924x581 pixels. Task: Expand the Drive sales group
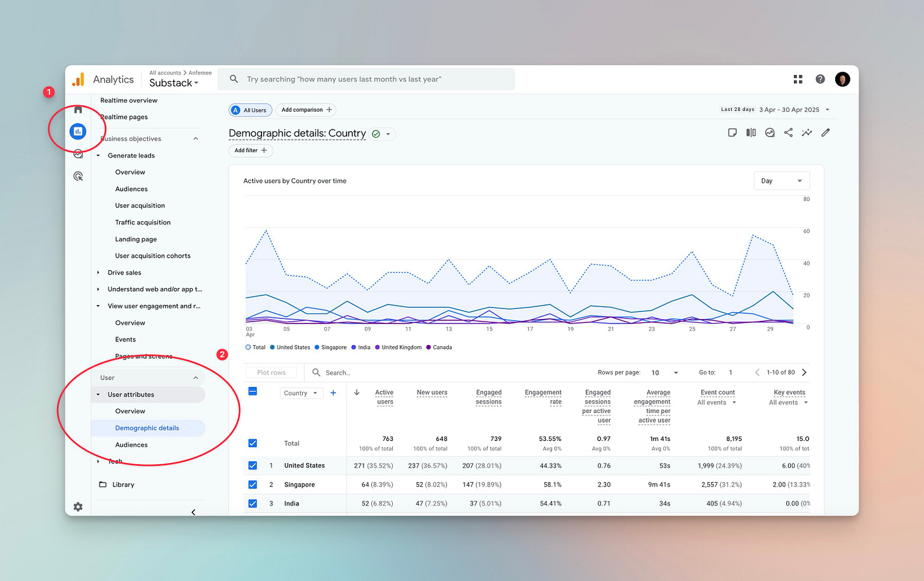point(98,273)
